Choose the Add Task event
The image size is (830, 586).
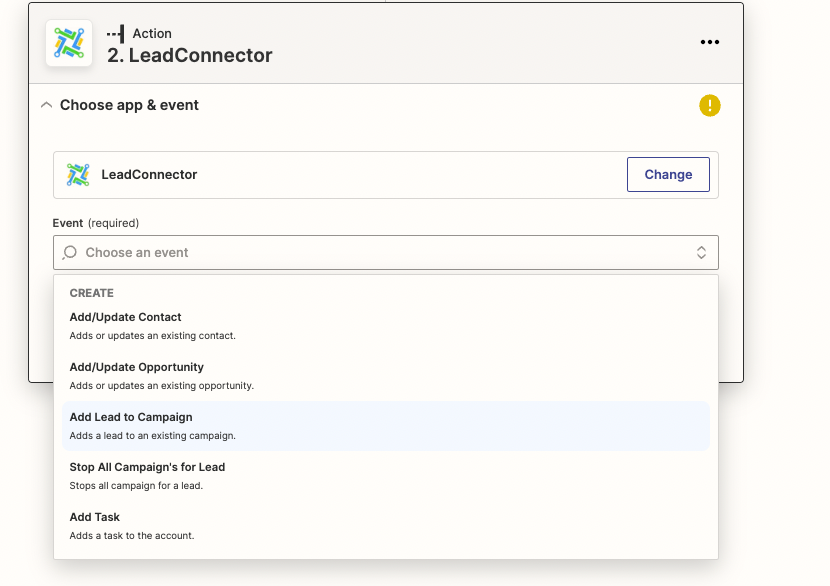pos(385,526)
